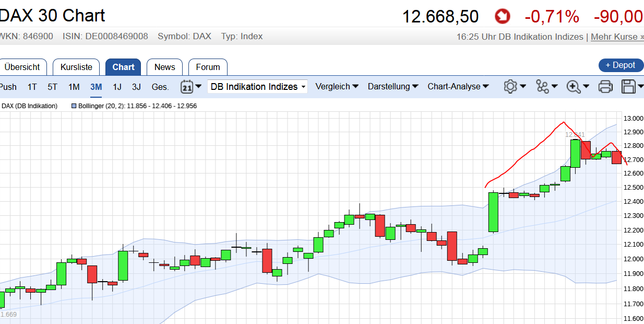This screenshot has width=644, height=324.
Task: Click the 12.841 high marker label
Action: tap(575, 134)
